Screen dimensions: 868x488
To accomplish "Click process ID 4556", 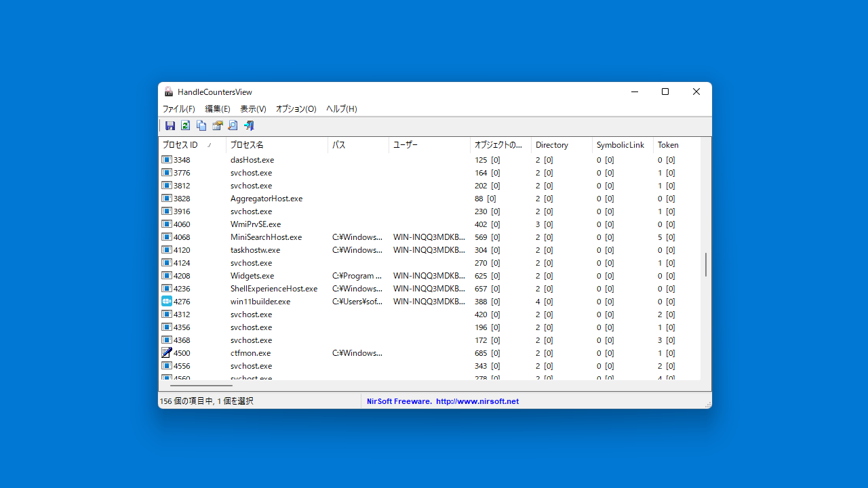I will (182, 366).
